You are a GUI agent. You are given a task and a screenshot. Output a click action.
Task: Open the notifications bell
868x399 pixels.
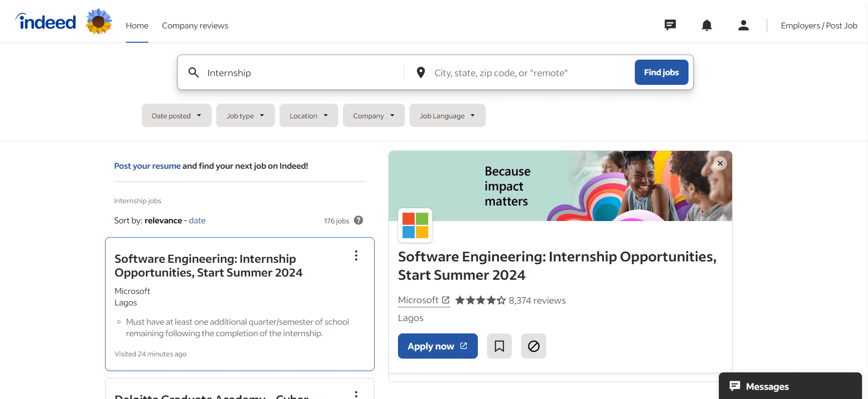click(x=707, y=25)
